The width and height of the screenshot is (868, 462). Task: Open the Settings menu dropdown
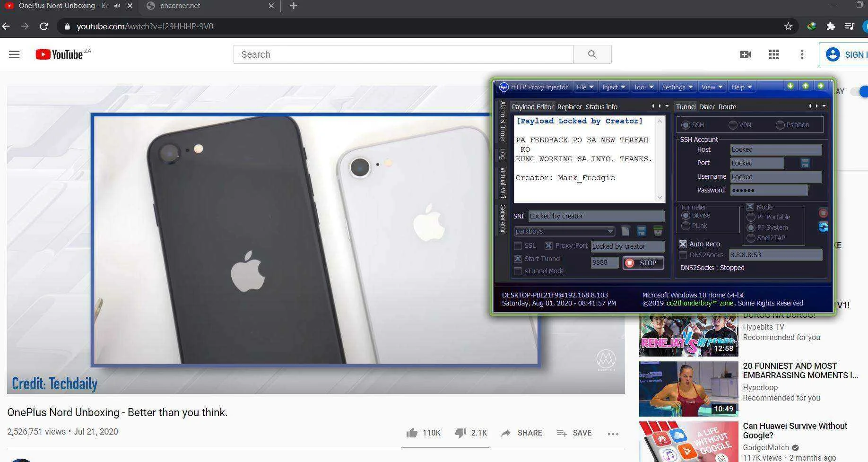[677, 87]
